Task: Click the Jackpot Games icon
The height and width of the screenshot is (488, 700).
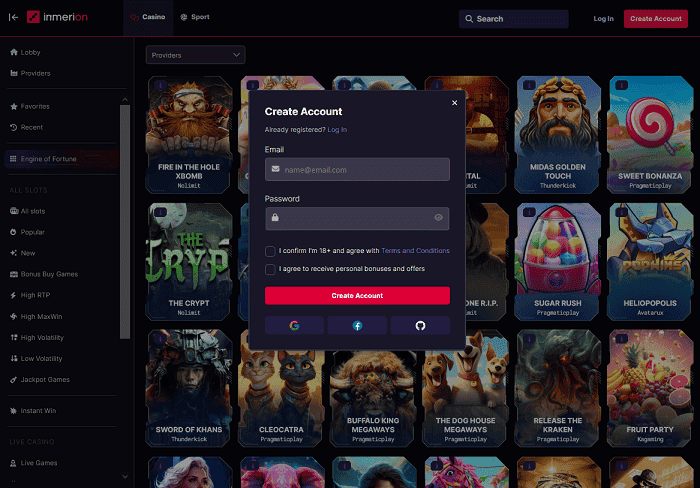Action: (x=13, y=380)
